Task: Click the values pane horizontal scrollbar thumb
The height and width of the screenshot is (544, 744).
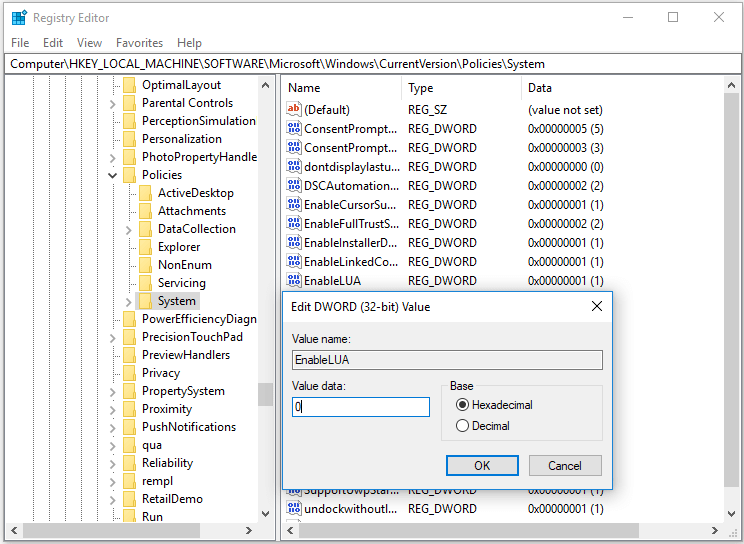Action: (x=468, y=530)
